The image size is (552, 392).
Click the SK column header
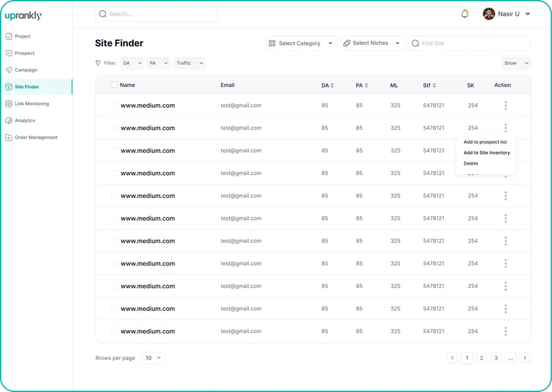click(x=471, y=85)
